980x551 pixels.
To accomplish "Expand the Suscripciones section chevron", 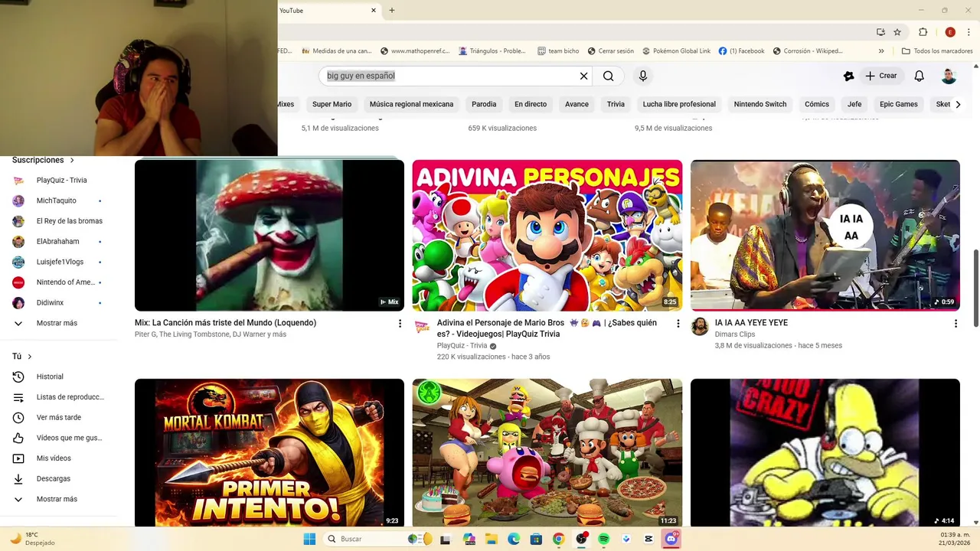I will tap(72, 160).
